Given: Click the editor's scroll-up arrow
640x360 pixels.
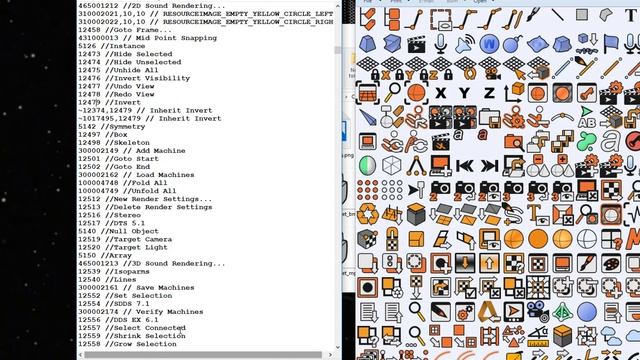Looking at the screenshot, I should coord(338,6).
